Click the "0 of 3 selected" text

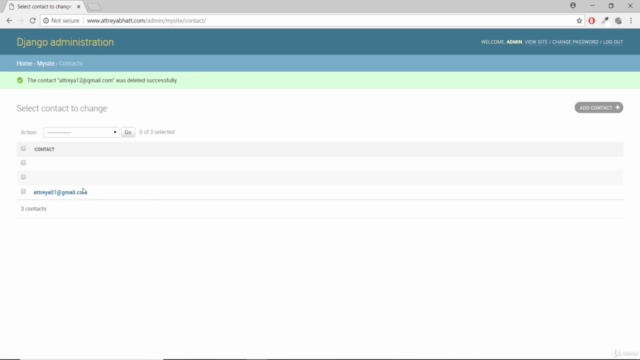tap(157, 132)
